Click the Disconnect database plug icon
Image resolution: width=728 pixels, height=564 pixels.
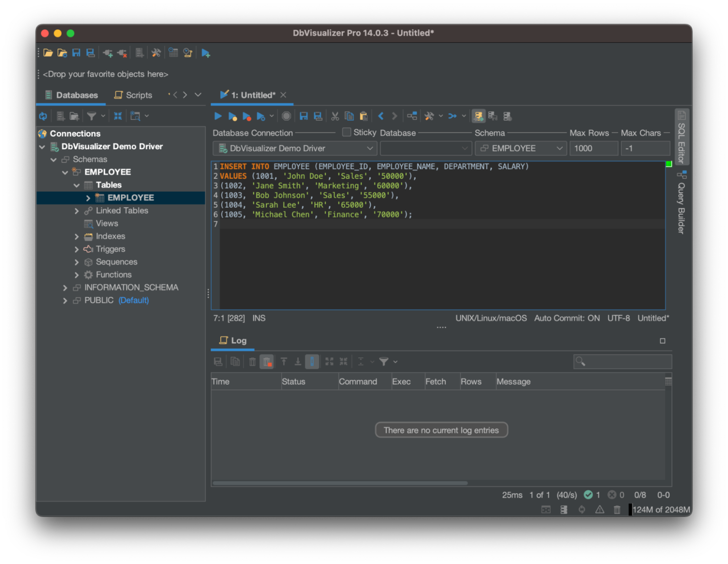pyautogui.click(x=121, y=53)
